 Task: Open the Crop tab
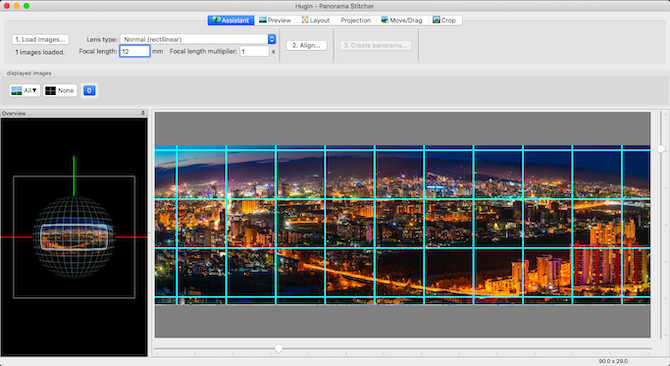pos(444,20)
